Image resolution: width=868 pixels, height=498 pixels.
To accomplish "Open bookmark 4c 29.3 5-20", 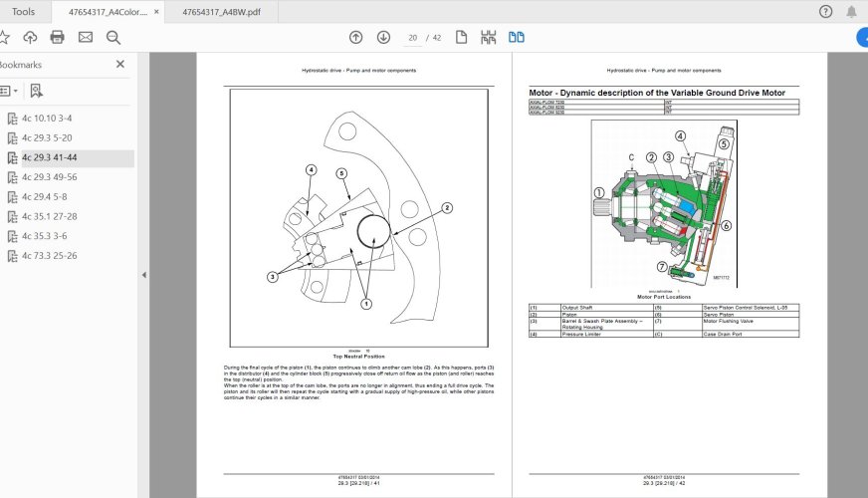I will click(47, 137).
